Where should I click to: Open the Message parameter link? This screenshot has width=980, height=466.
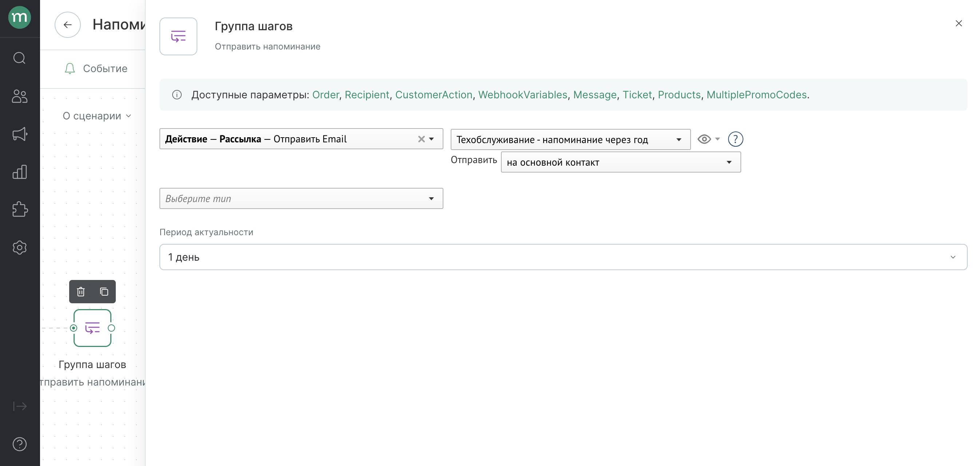[x=594, y=95]
